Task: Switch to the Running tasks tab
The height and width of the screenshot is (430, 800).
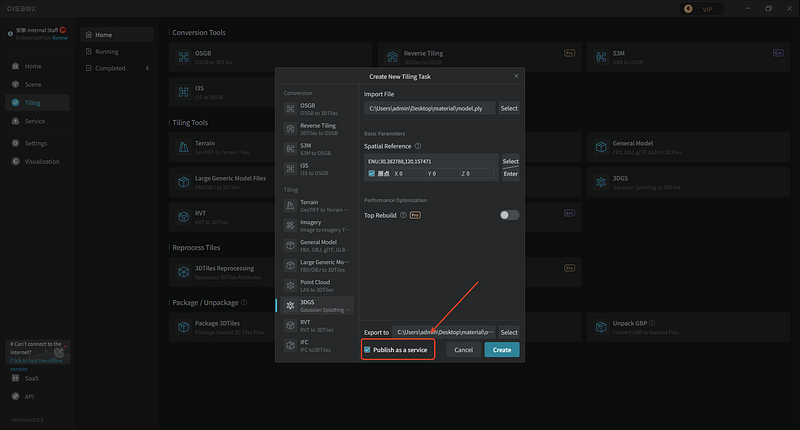Action: coord(117,52)
